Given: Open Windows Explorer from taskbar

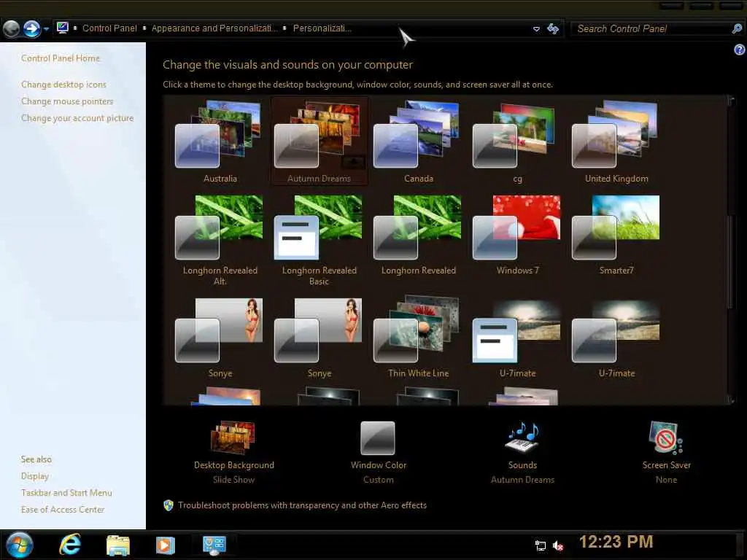Looking at the screenshot, I should tap(117, 545).
